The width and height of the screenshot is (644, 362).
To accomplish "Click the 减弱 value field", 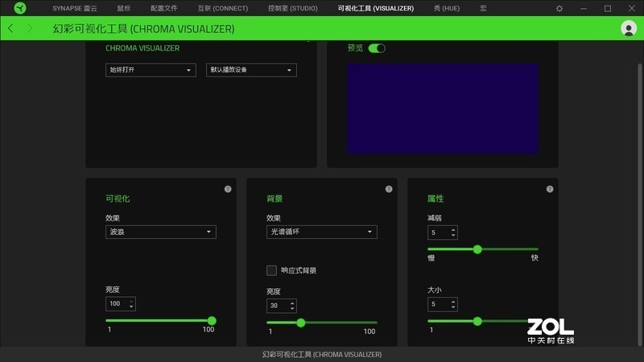I will pyautogui.click(x=443, y=232).
